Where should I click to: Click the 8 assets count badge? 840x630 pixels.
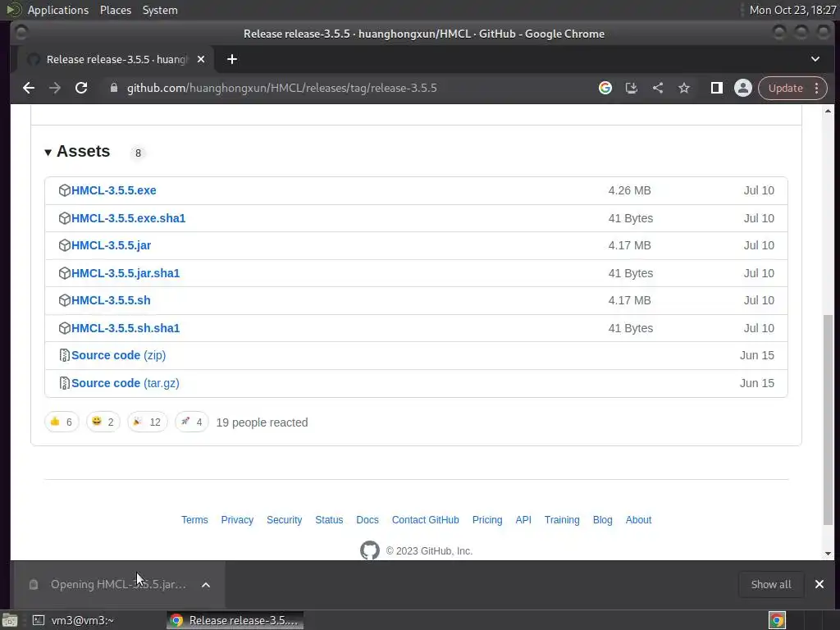pyautogui.click(x=138, y=153)
